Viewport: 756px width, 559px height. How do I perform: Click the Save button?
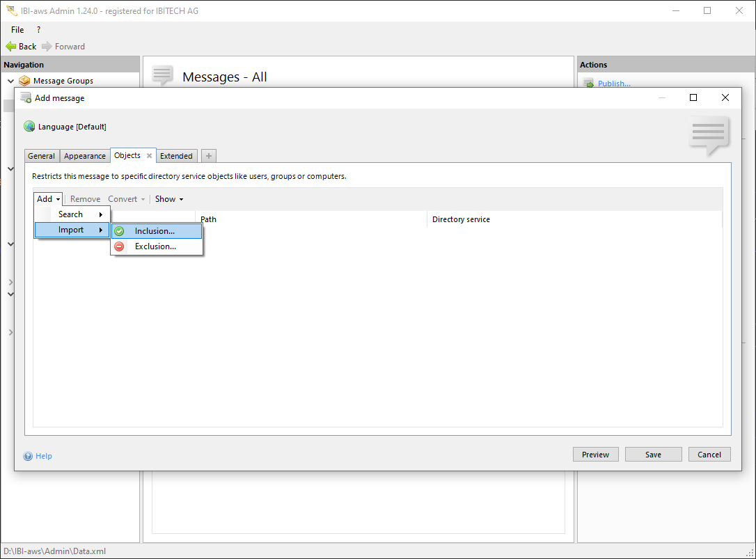coord(653,455)
